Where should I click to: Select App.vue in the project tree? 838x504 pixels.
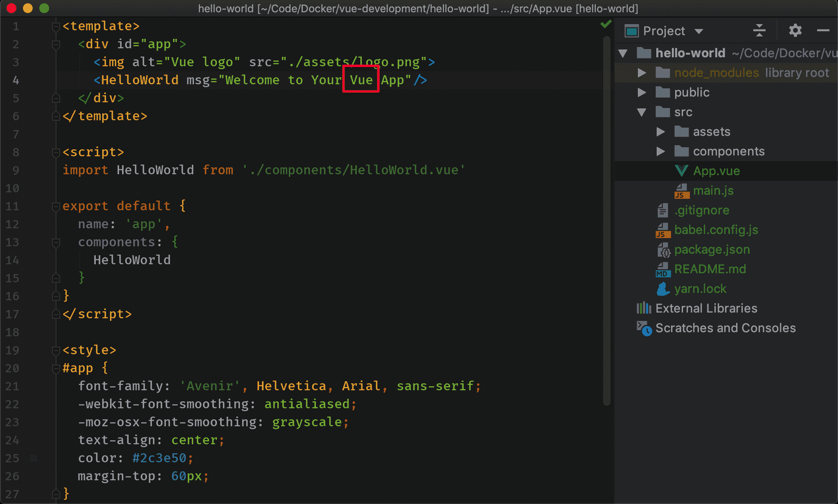click(716, 171)
